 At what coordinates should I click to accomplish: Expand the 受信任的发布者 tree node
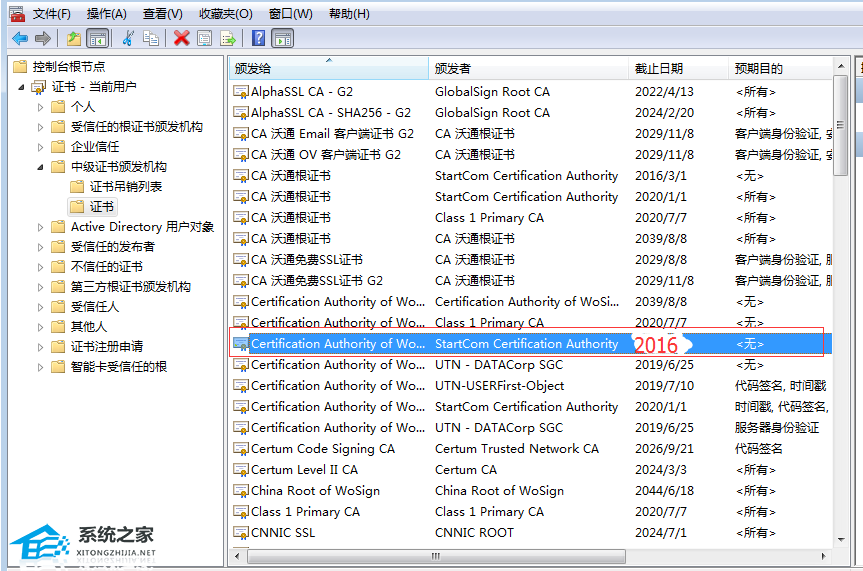40,247
